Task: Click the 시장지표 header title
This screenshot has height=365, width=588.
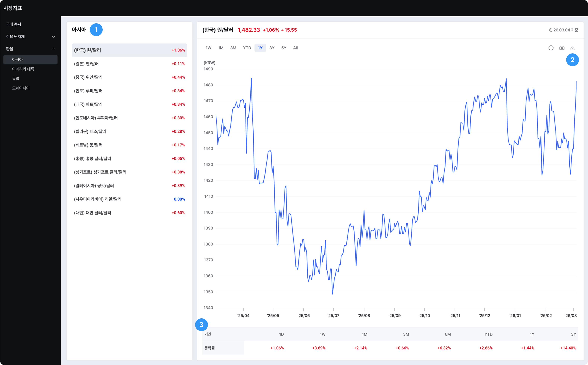Action: 13,8
